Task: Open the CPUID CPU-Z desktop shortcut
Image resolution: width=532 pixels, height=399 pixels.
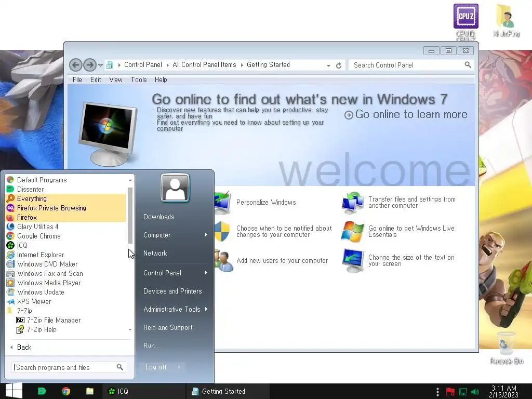Action: [465, 21]
